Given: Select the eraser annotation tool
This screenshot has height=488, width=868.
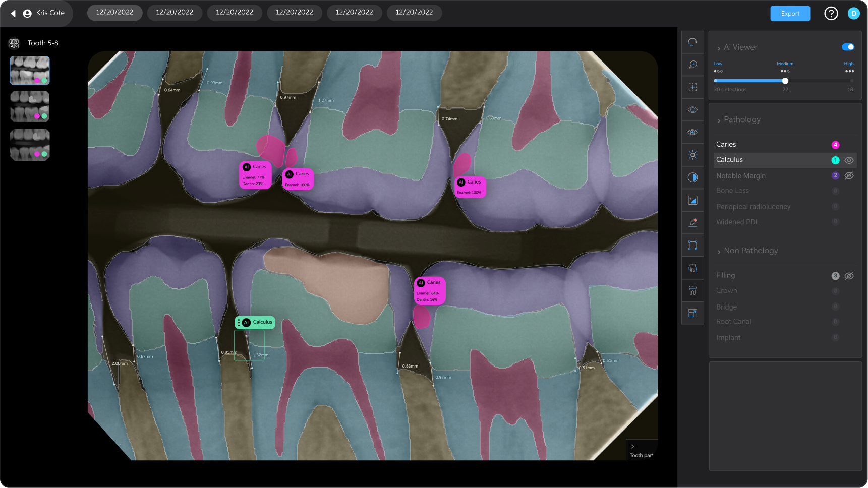Looking at the screenshot, I should pos(692,222).
